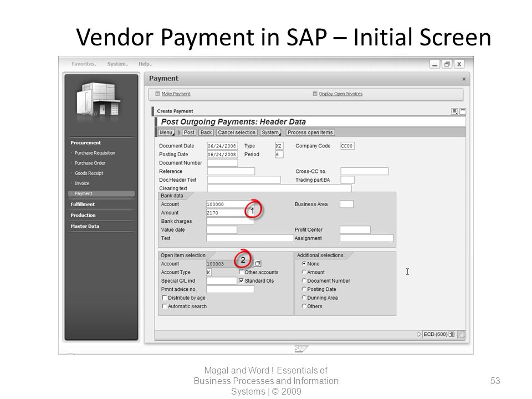Viewport: 532px width, 399px height.
Task: Click the Value date field
Action: tap(222, 229)
